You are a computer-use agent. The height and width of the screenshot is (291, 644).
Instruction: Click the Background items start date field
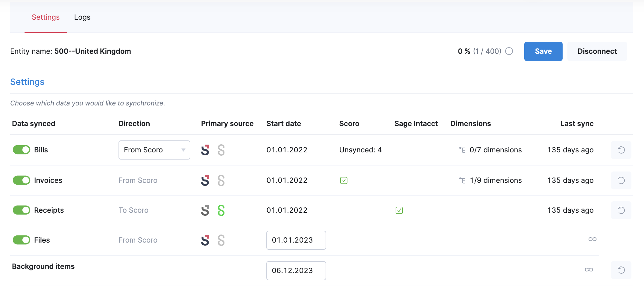point(296,270)
